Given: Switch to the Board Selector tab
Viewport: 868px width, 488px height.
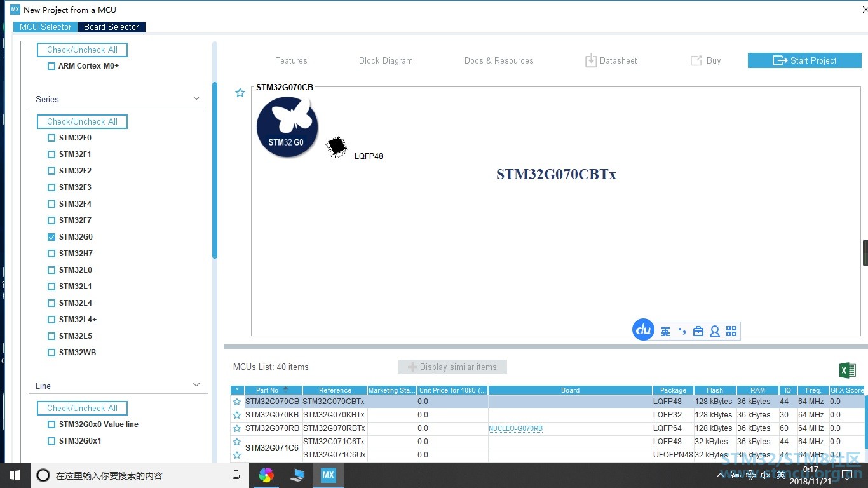Looking at the screenshot, I should [111, 27].
